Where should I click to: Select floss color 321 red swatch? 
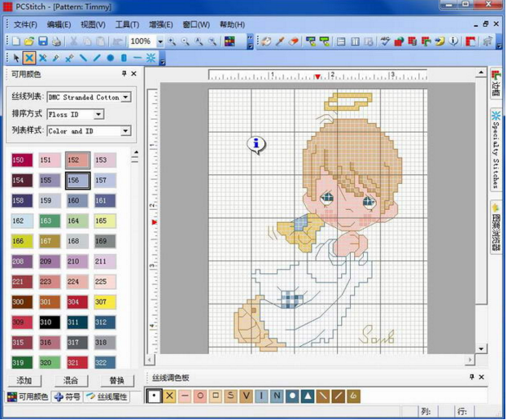(77, 363)
